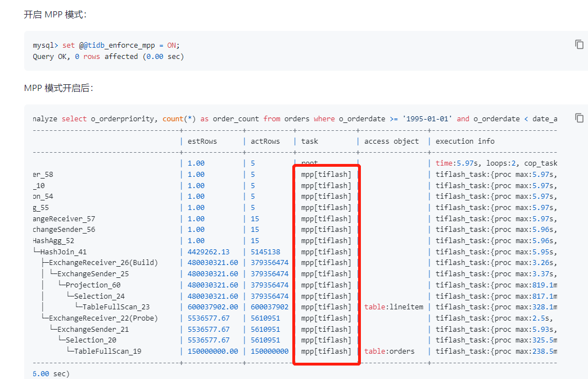Click the table:orders access object
Viewport: 588px width, 379px height.
[x=389, y=351]
